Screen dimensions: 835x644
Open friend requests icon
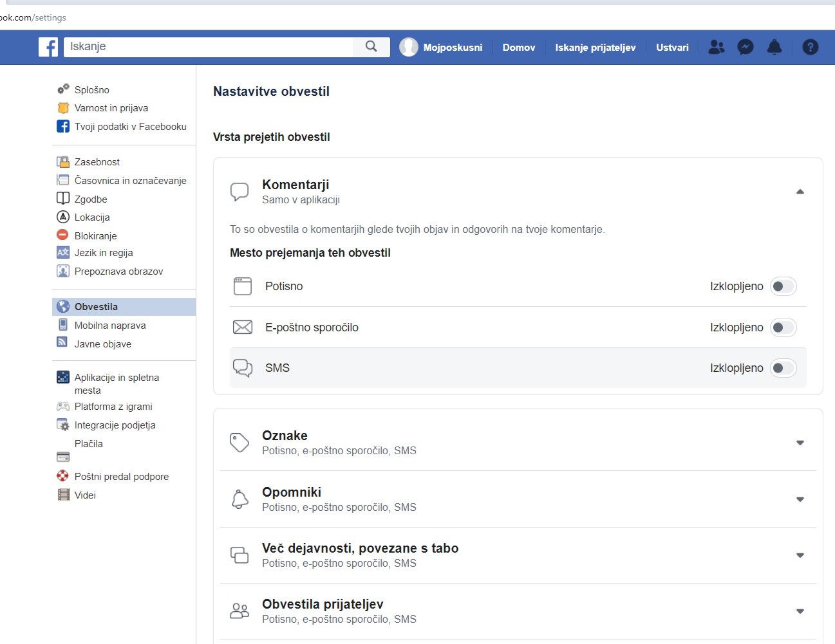coord(716,47)
